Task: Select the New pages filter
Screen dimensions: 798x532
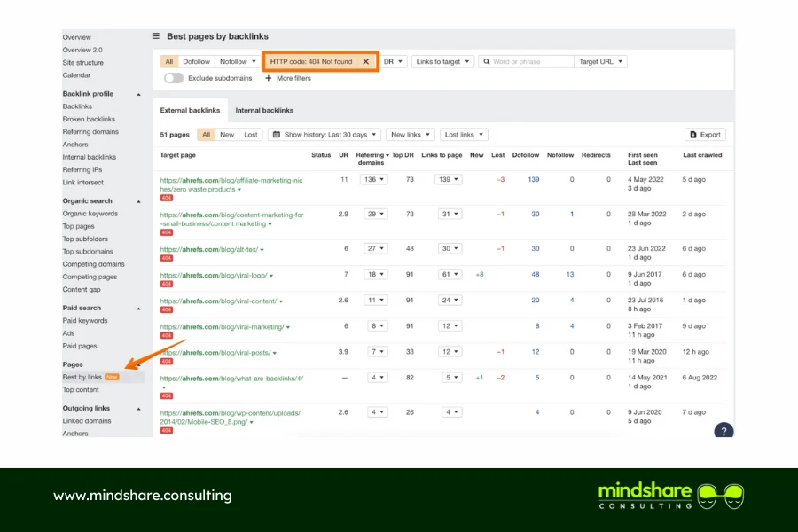Action: point(227,135)
